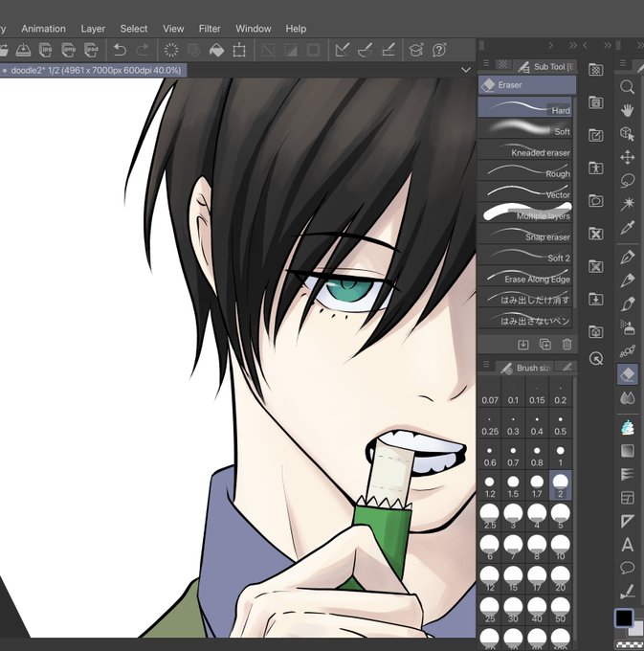
Task: Click the Clear (spinner) toolbar icon
Action: [171, 50]
